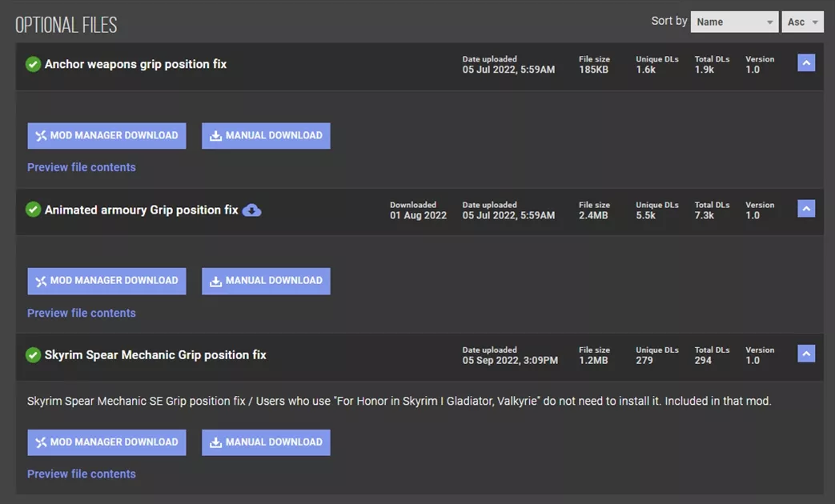Click green checkmark beside Anchor weapons grip position fix
This screenshot has width=835, height=504.
click(33, 64)
